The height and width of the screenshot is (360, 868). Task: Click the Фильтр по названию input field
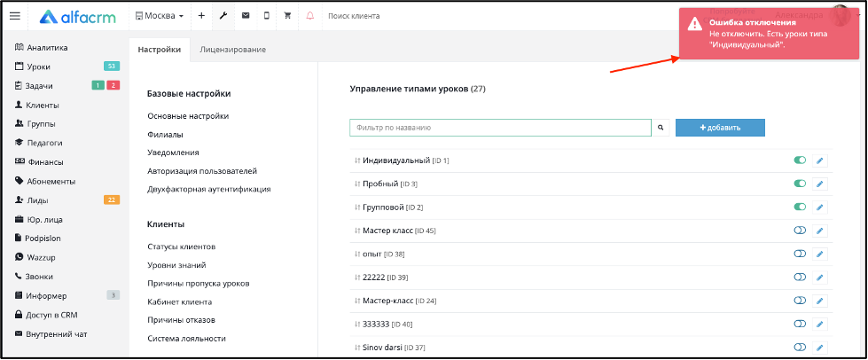(500, 128)
